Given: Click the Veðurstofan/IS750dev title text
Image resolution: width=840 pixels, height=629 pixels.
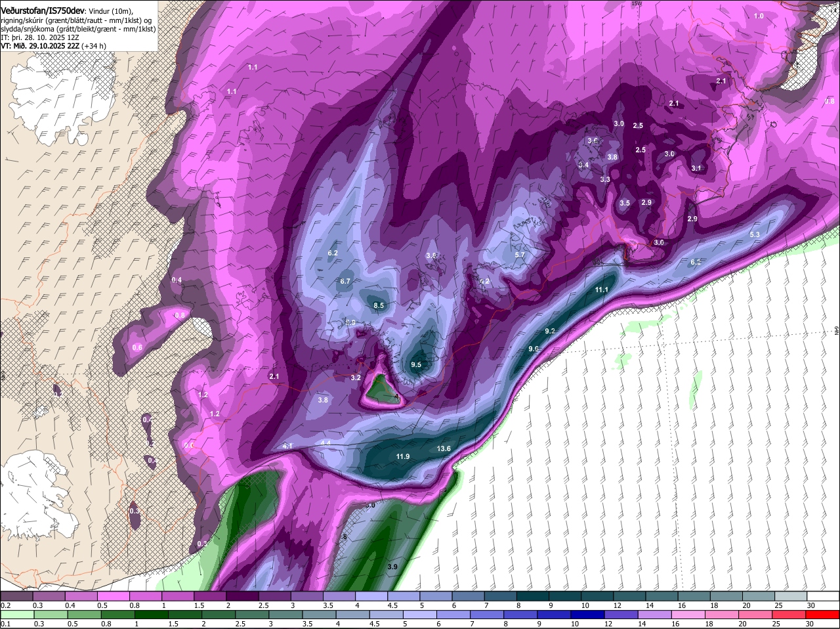Looking at the screenshot, I should (x=43, y=11).
